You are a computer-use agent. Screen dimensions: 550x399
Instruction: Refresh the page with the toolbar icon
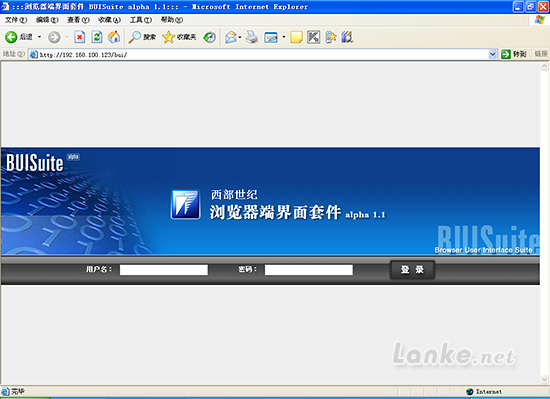pos(97,37)
